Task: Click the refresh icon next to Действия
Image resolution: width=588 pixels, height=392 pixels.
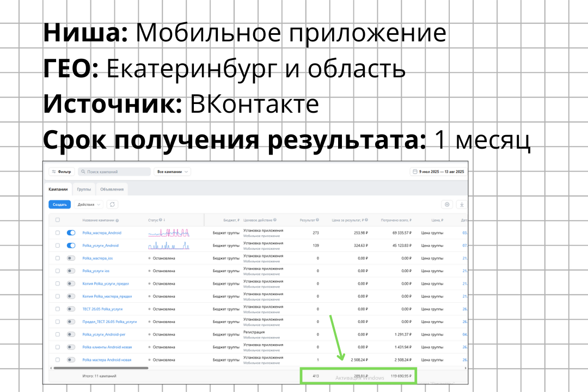Action: [x=112, y=205]
